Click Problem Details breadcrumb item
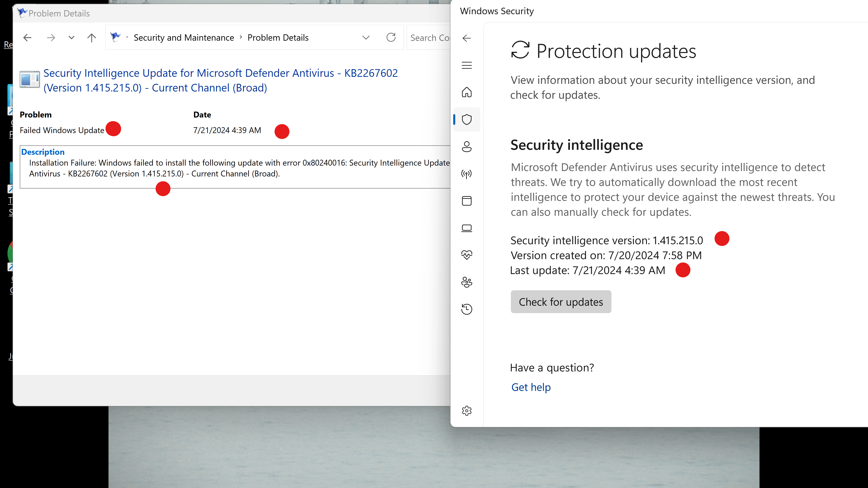 (278, 37)
